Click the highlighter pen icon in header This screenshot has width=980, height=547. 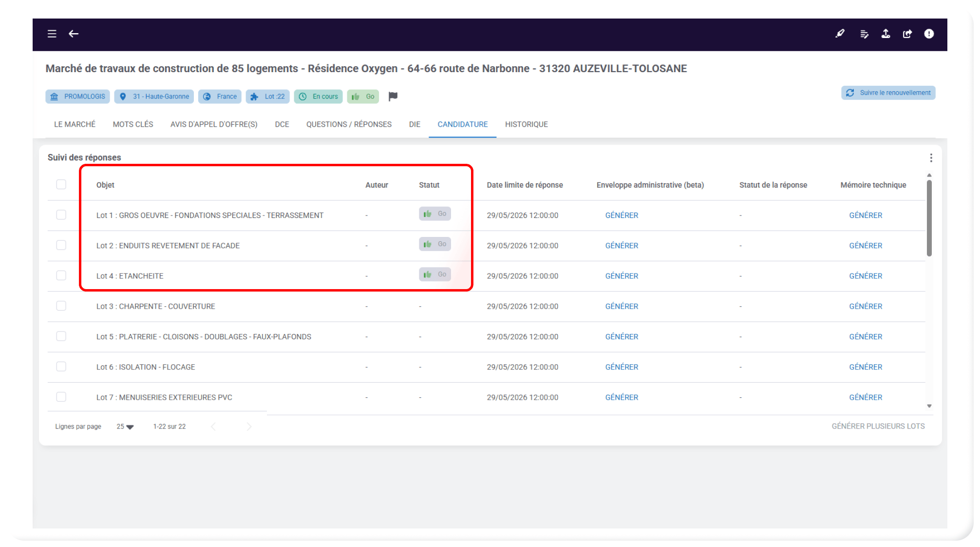coord(840,34)
